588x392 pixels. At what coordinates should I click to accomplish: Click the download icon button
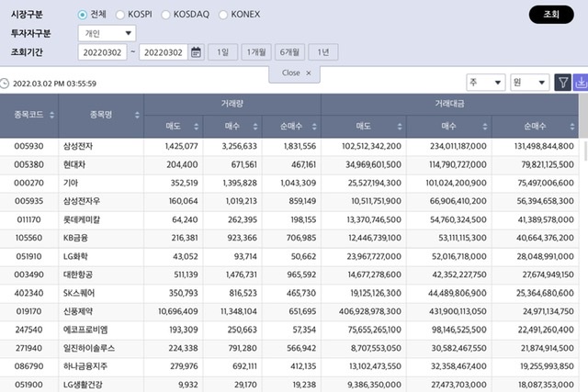pos(580,83)
